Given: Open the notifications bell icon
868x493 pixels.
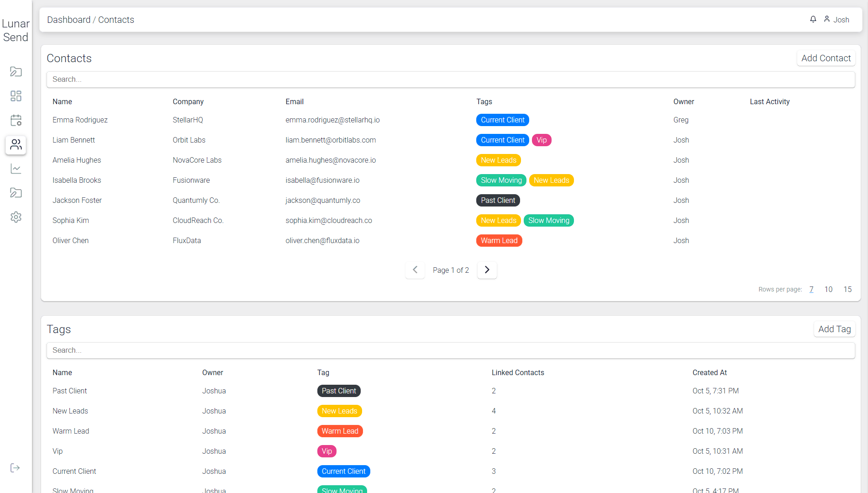Looking at the screenshot, I should point(813,19).
